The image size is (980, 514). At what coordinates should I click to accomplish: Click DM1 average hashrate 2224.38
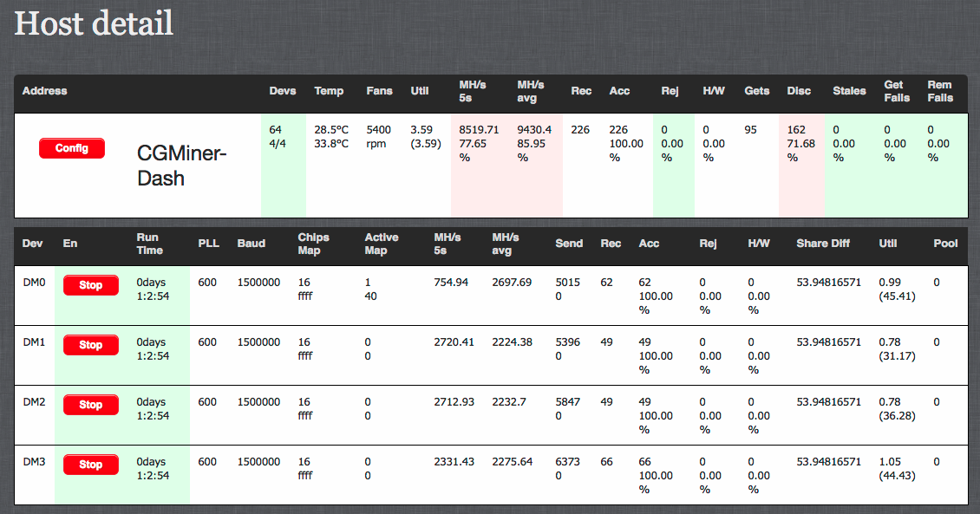(512, 342)
